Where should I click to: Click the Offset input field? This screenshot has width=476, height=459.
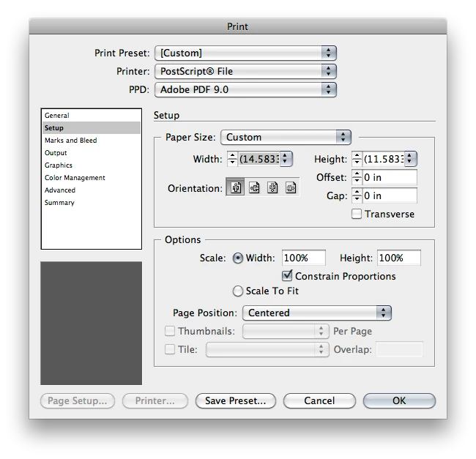pyautogui.click(x=390, y=177)
